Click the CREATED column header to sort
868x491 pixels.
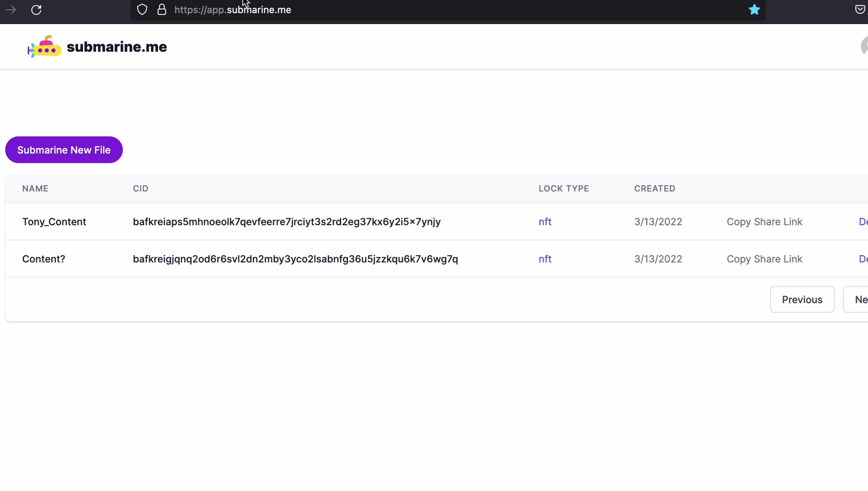pos(655,188)
